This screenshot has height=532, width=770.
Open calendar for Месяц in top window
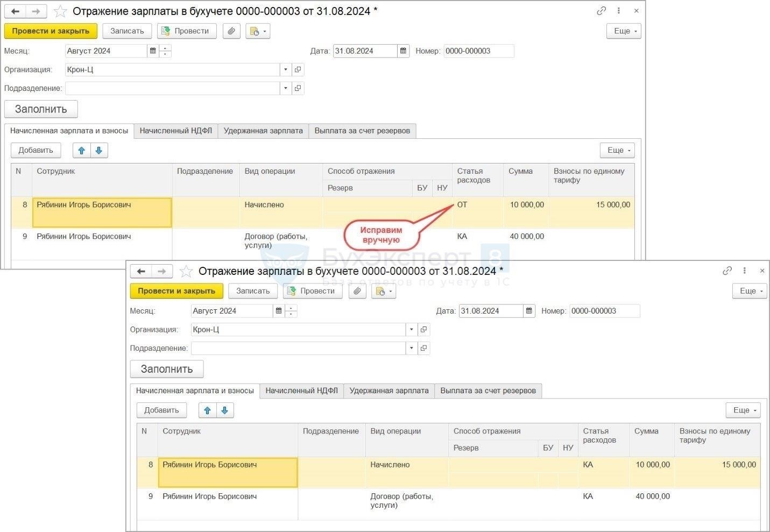click(153, 51)
